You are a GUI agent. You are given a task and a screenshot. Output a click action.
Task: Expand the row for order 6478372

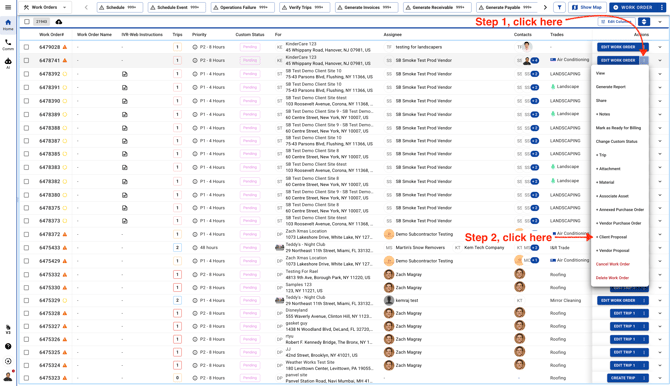[660, 234]
